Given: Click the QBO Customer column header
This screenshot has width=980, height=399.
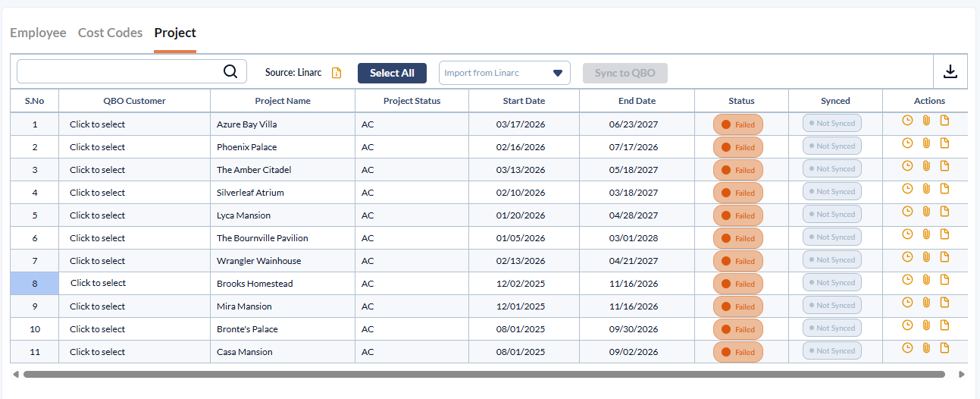Looking at the screenshot, I should [134, 101].
